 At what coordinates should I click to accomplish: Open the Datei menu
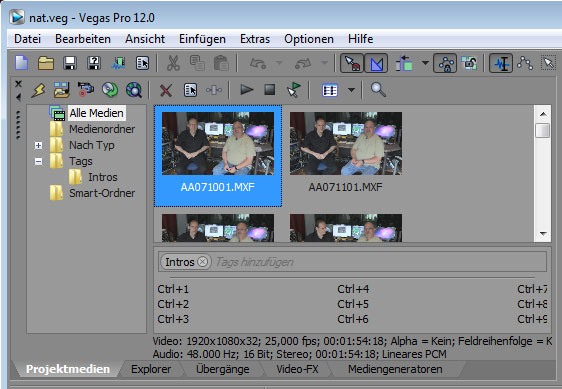pos(27,39)
